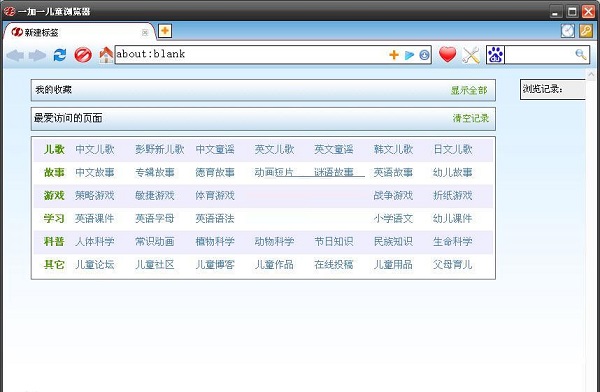
Task: Open 儿童博客 link
Action: [215, 264]
